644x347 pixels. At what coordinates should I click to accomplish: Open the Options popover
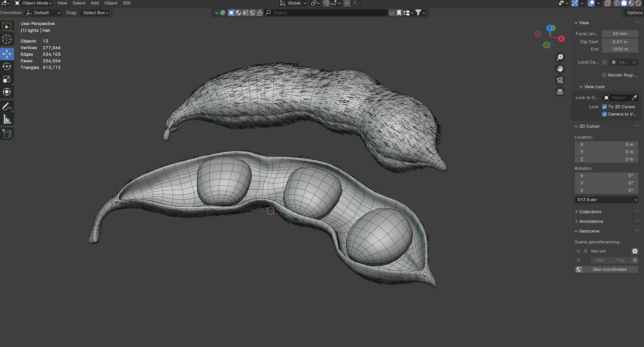click(x=635, y=13)
